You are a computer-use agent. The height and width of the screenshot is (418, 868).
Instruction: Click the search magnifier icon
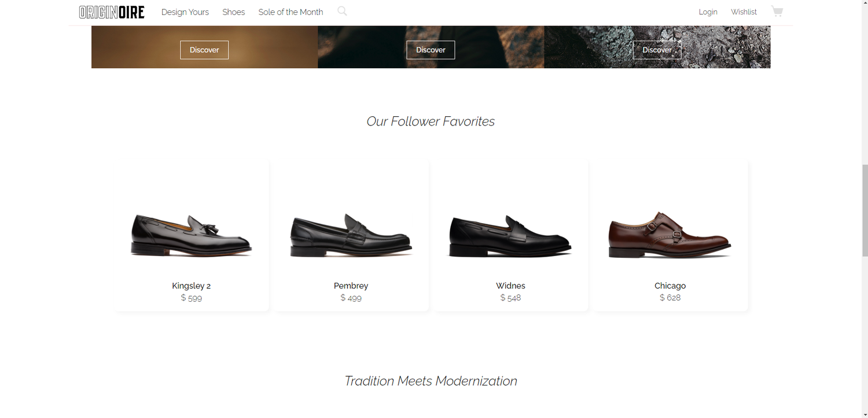click(342, 11)
